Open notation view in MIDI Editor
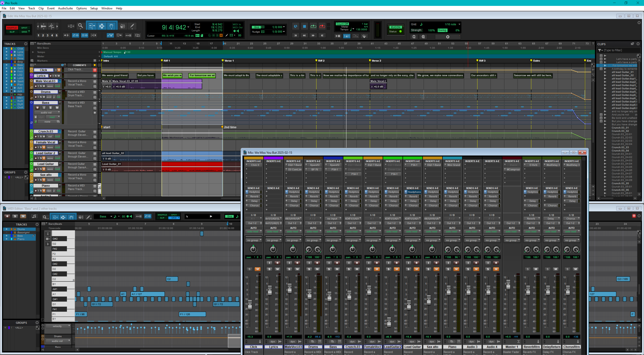Viewport: 644px width, 355px height. coord(34,216)
